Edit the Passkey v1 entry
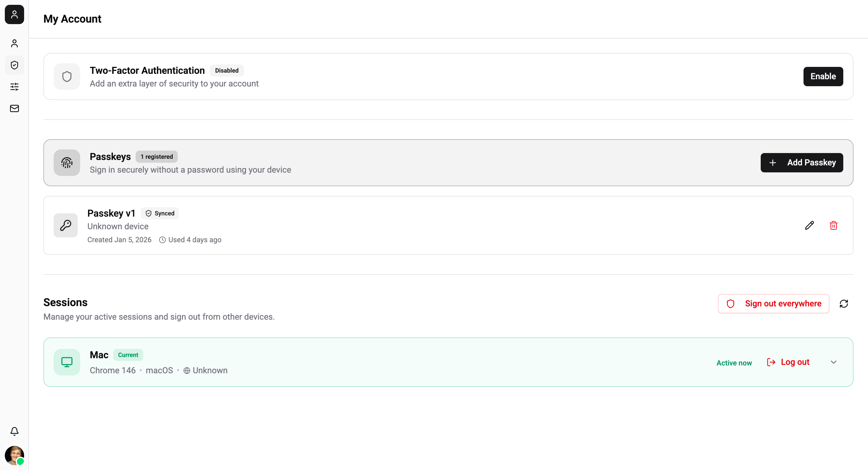 coord(809,225)
